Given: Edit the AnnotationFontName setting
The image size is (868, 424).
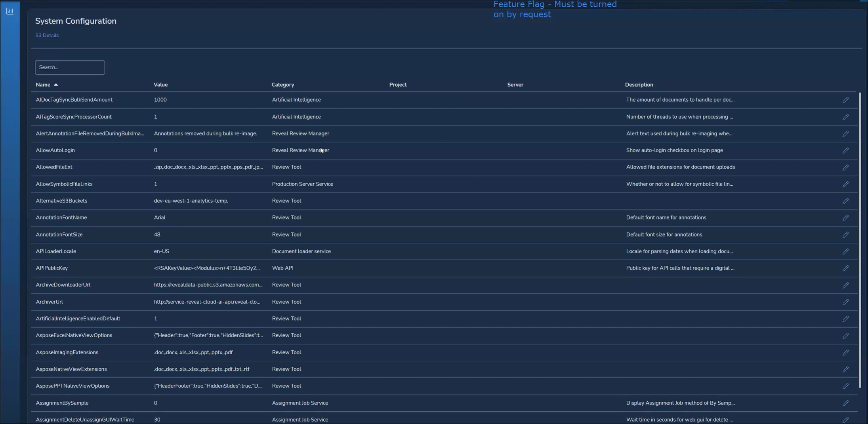Looking at the screenshot, I should pos(845,218).
